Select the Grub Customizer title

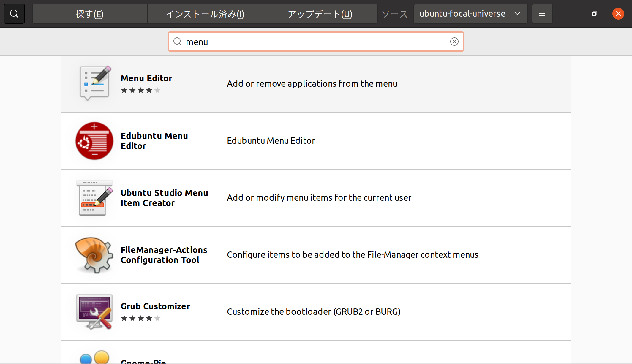[155, 306]
